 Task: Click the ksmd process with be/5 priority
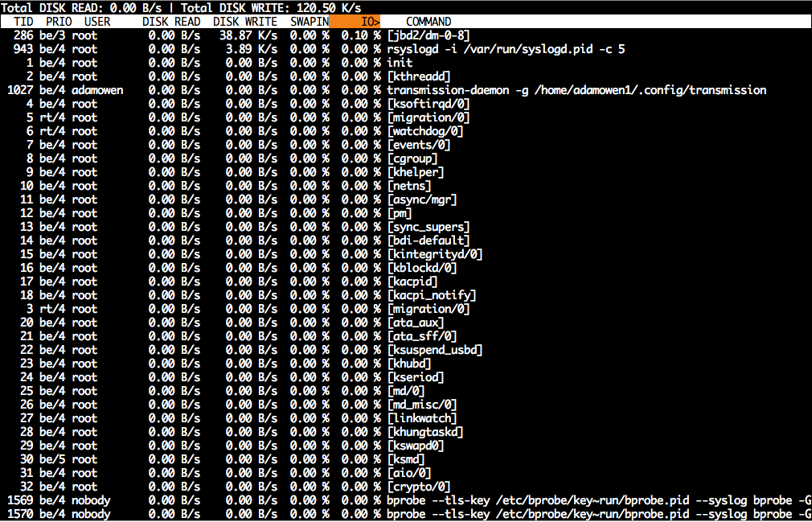tap(406, 459)
